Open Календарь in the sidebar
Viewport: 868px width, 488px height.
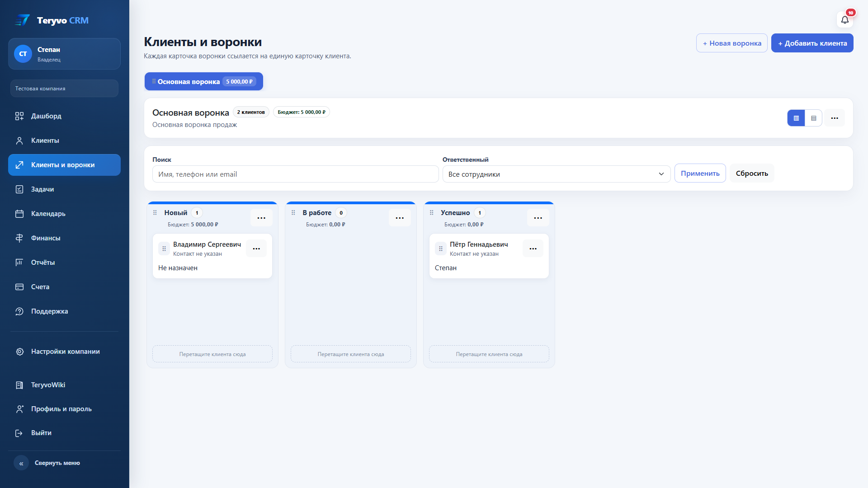(64, 214)
